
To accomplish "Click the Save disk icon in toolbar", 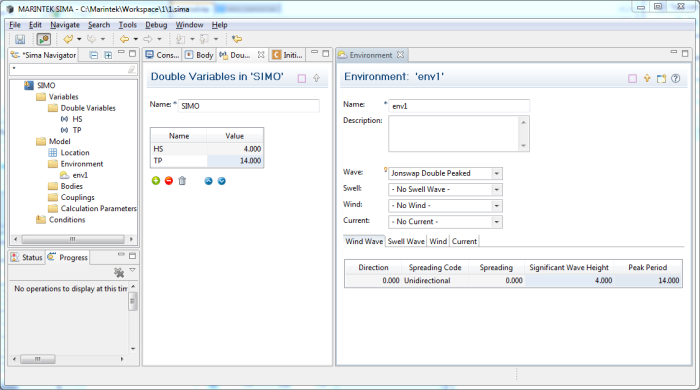I will tap(20, 39).
